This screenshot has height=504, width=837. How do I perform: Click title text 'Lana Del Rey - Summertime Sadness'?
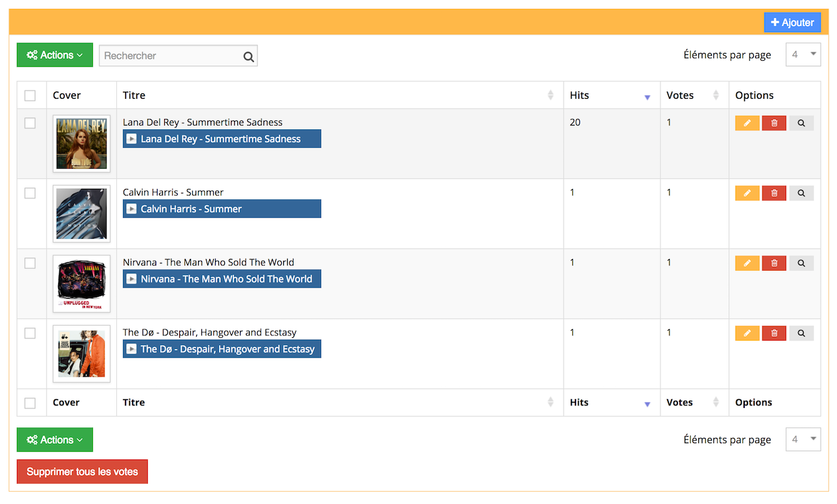tap(203, 122)
